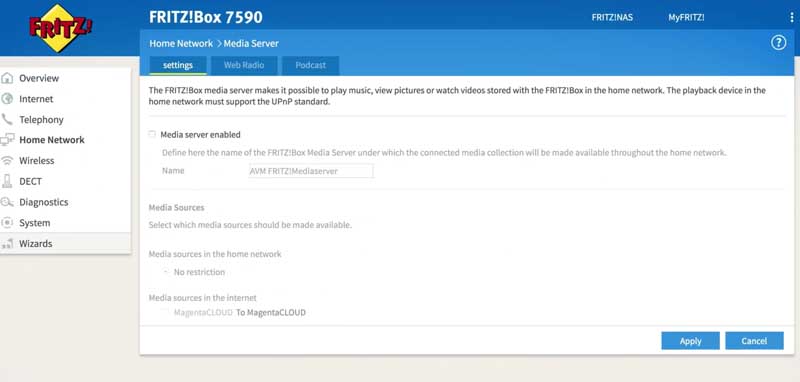
Task: Click the 'No restriction' label
Action: point(199,272)
